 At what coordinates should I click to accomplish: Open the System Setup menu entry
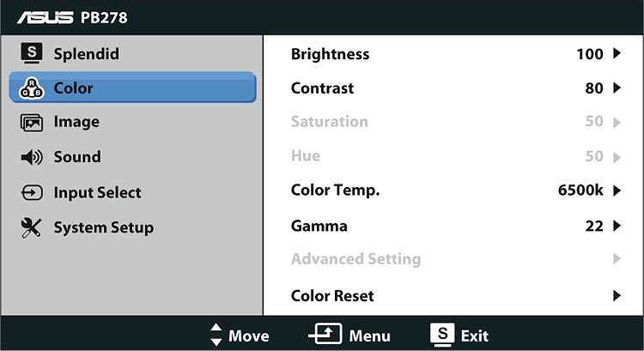104,227
